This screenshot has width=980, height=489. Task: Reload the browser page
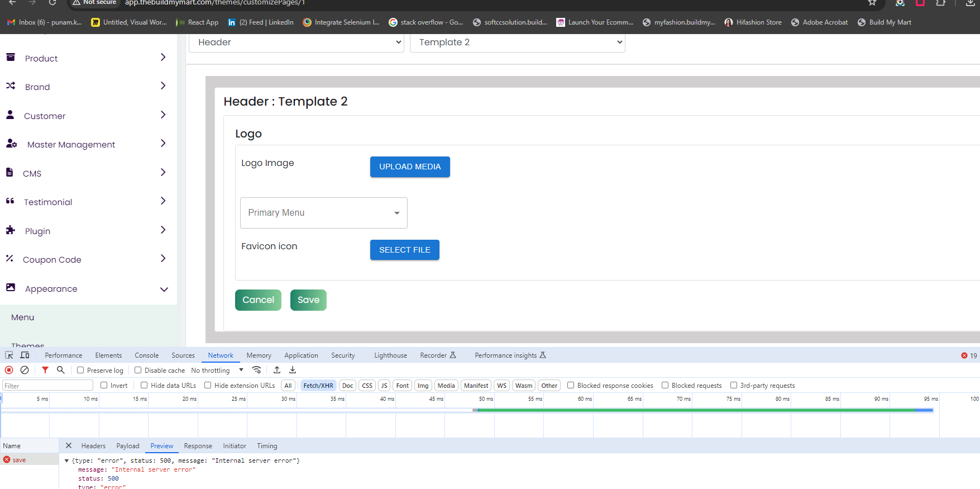pos(52,2)
